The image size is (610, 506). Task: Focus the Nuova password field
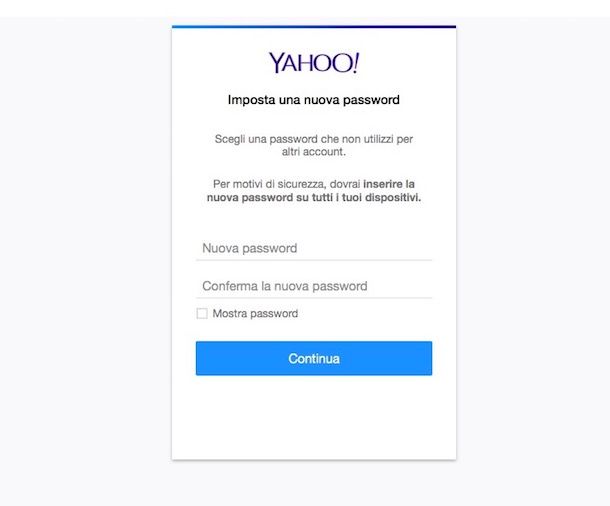(x=314, y=249)
